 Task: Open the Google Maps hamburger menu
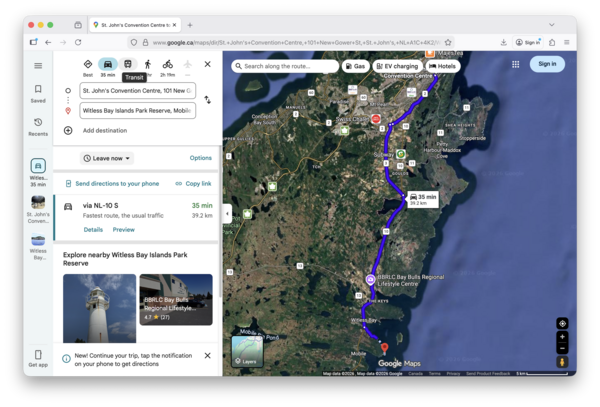[x=38, y=66]
